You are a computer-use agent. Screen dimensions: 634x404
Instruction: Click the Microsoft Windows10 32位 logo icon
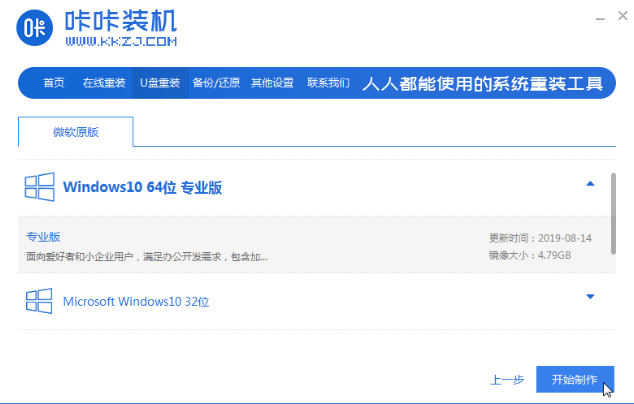(x=39, y=300)
